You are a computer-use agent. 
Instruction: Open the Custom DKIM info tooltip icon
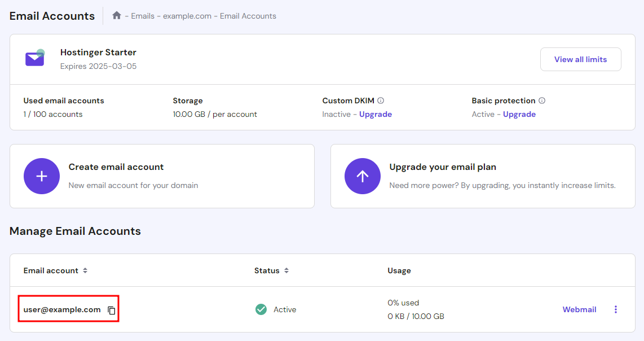point(381,100)
